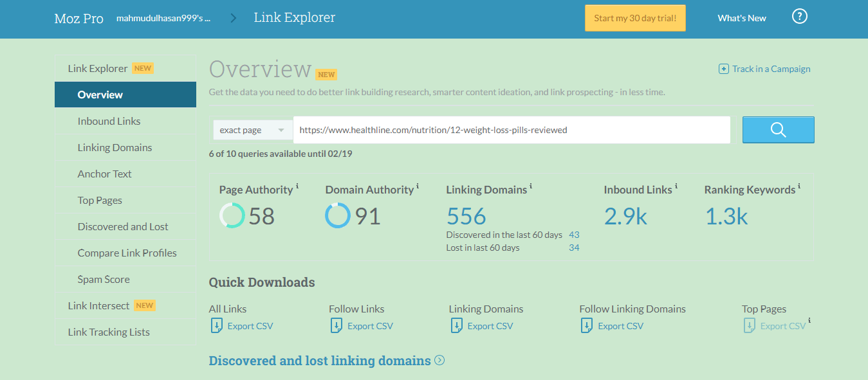
Task: Open Compare Link Profiles
Action: click(x=125, y=253)
